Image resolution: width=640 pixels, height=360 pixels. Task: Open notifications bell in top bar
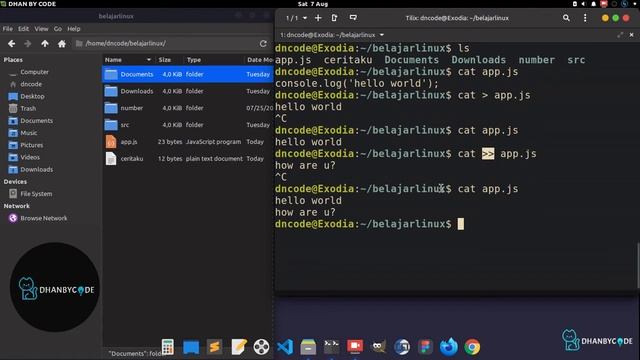(x=594, y=4)
